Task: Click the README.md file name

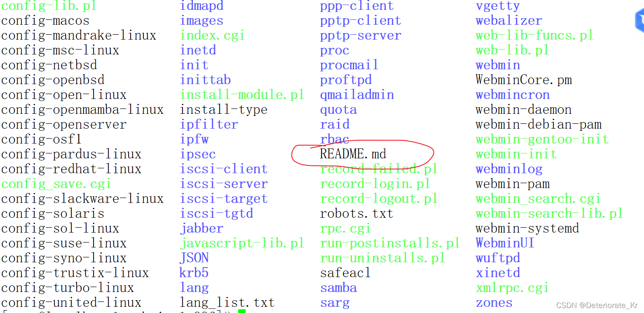Action: click(x=353, y=154)
